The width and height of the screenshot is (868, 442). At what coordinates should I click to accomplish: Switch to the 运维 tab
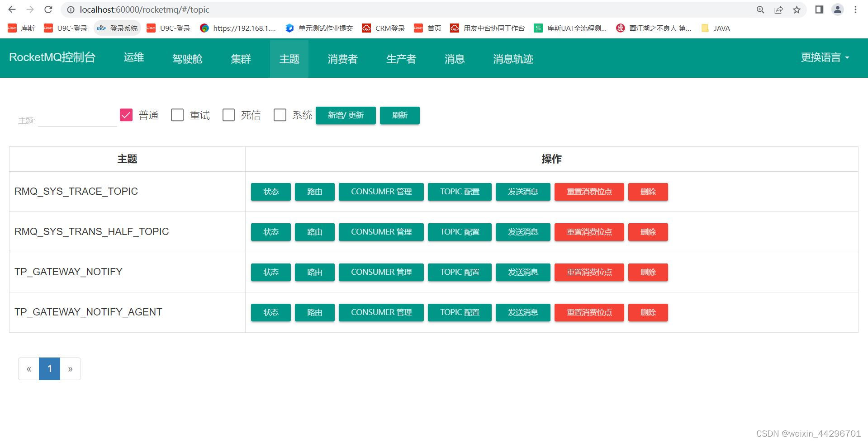(134, 57)
